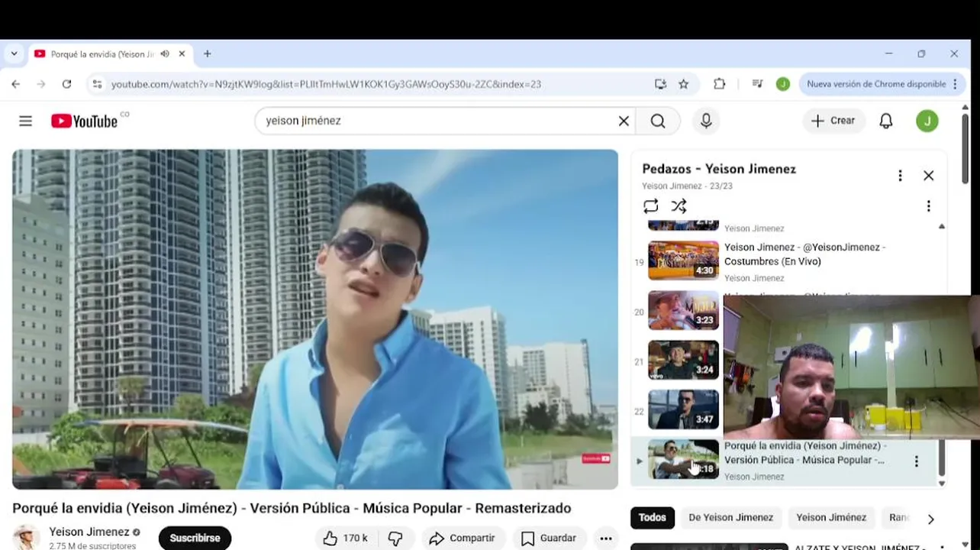The image size is (980, 550).
Task: Go back to the previous page
Action: (16, 84)
